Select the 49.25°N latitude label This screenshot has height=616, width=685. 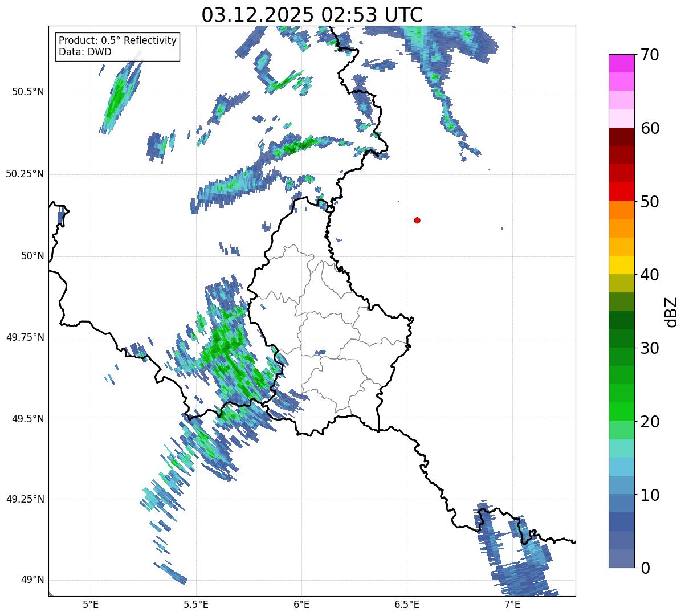25,499
